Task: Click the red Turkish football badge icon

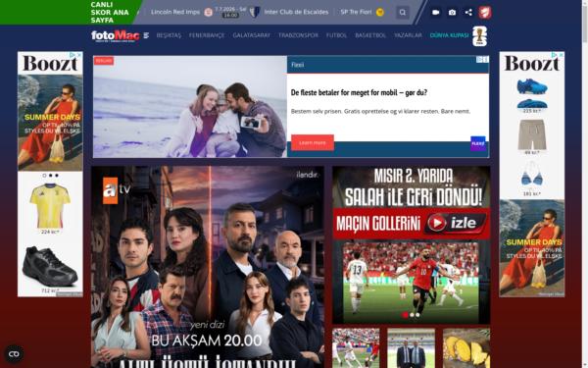Action: 485,13
